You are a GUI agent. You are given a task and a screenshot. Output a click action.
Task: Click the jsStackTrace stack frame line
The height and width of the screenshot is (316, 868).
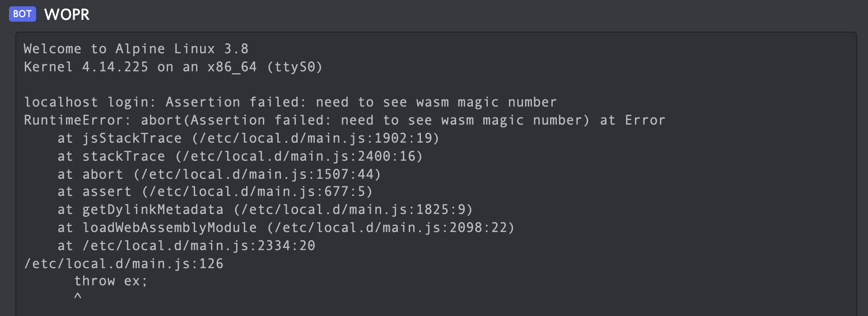click(248, 138)
